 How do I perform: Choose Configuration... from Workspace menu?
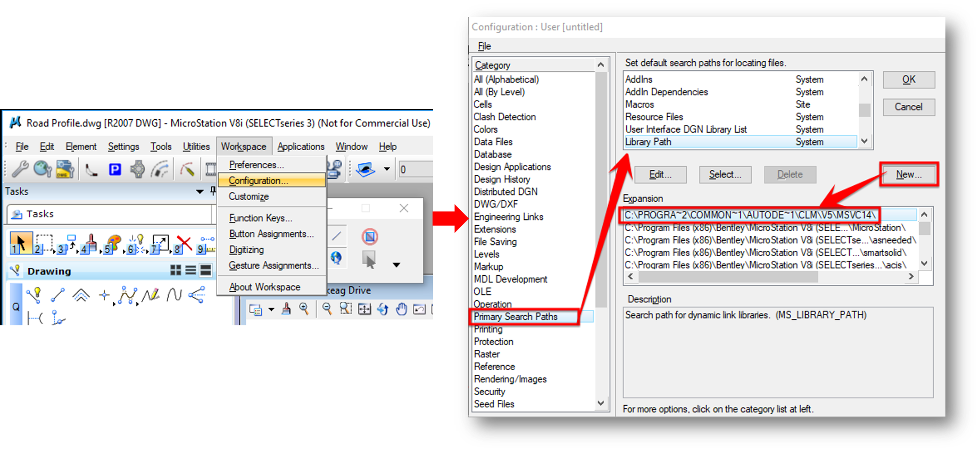pyautogui.click(x=271, y=180)
